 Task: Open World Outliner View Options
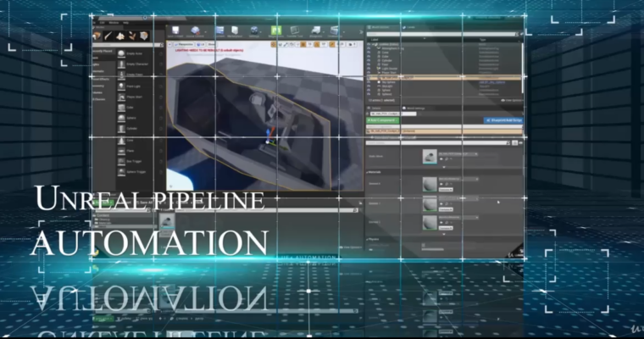coord(512,100)
